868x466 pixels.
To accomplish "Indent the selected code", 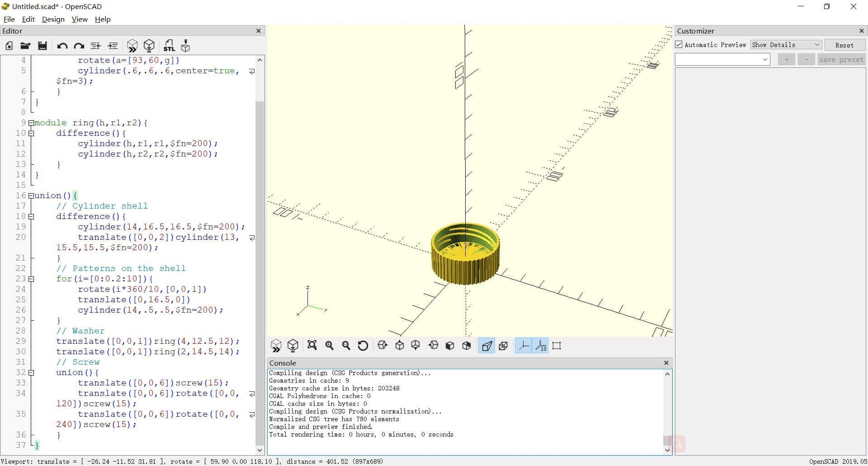I will [113, 46].
